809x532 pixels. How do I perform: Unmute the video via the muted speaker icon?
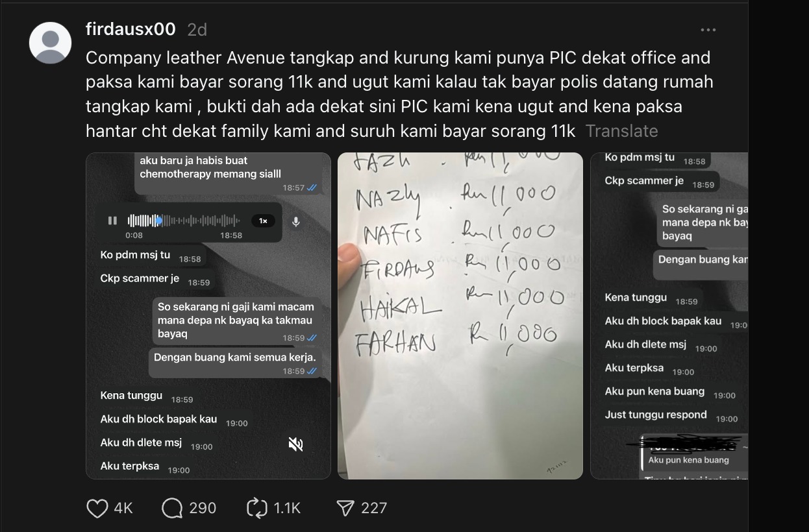coord(295,444)
